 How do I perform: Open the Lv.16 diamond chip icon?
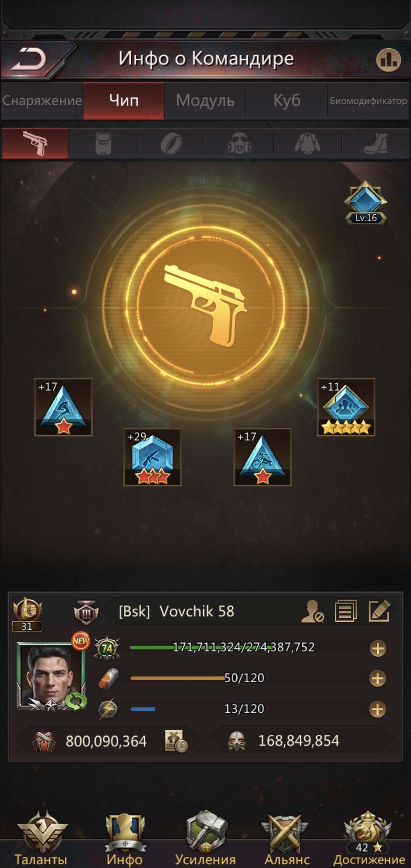[x=366, y=203]
